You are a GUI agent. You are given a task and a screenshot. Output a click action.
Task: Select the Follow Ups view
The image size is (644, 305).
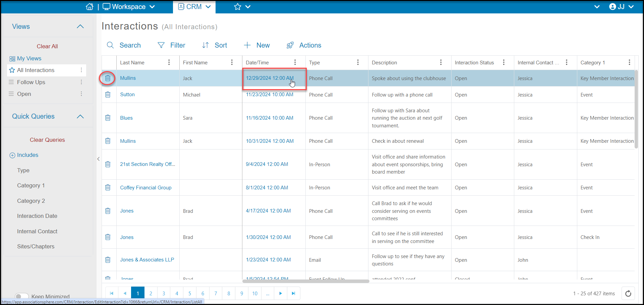point(31,82)
